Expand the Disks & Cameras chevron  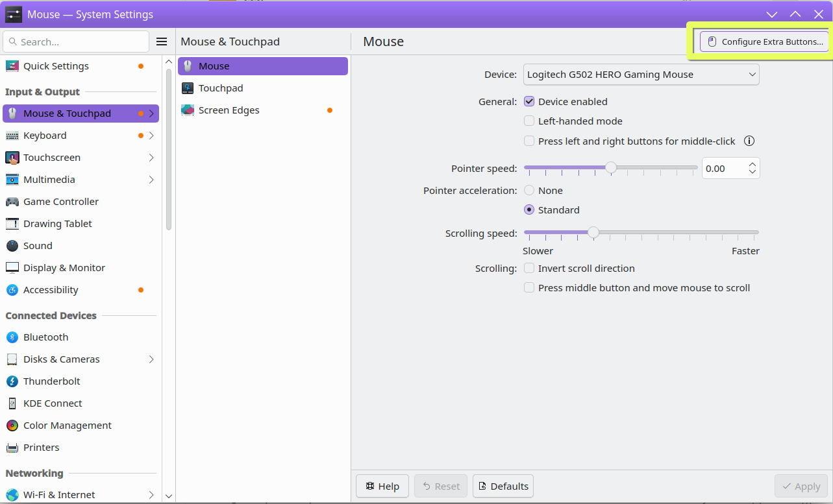coord(151,359)
